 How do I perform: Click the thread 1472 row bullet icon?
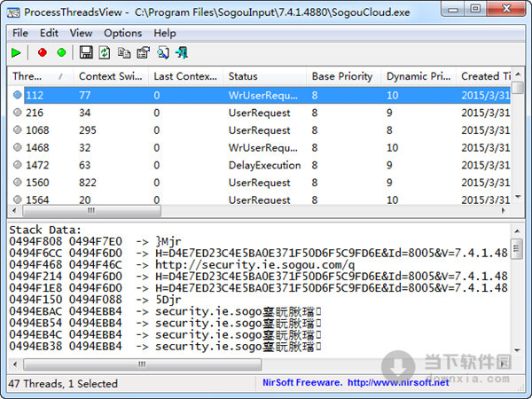18,165
